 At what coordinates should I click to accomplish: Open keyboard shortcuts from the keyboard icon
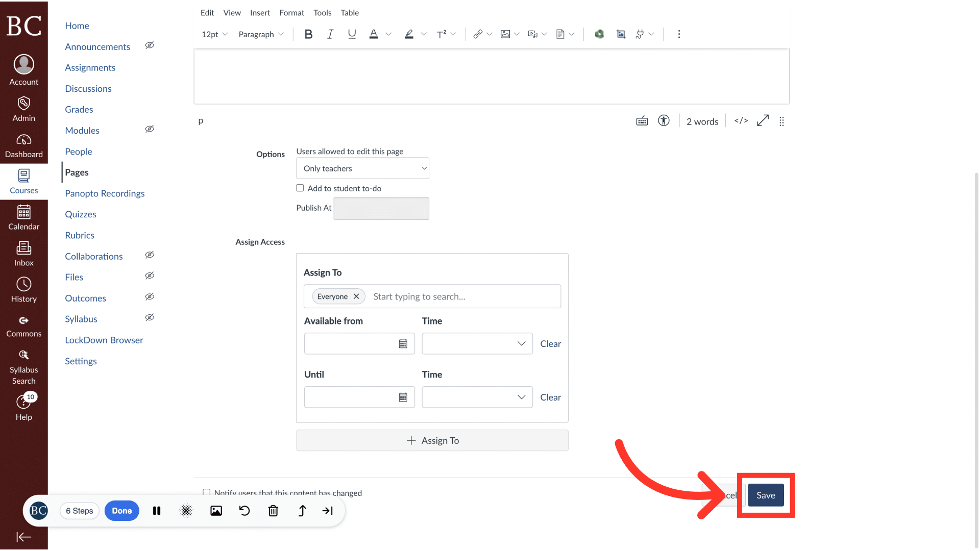642,121
